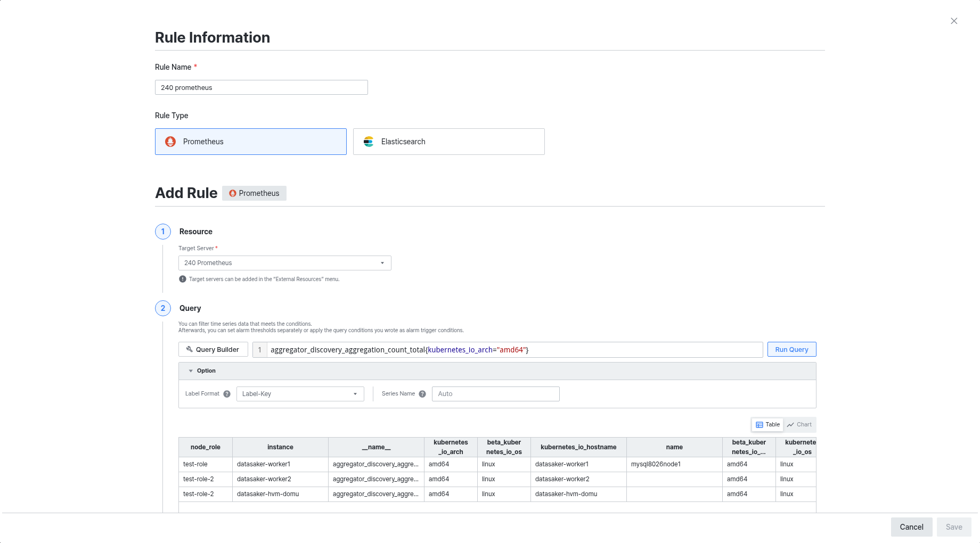Click into the PromQL query editor
The width and height of the screenshot is (980, 543).
pyautogui.click(x=514, y=350)
